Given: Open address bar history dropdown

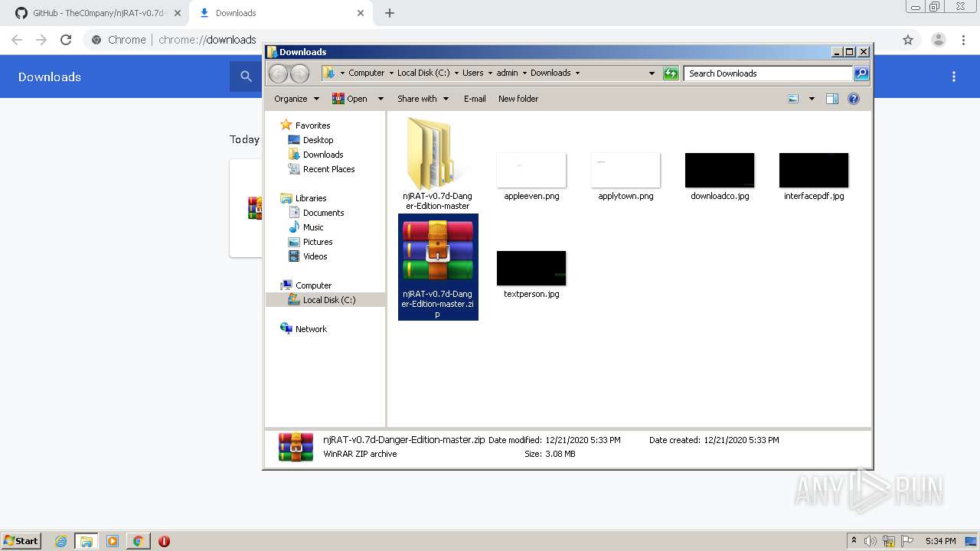Looking at the screenshot, I should click(652, 73).
